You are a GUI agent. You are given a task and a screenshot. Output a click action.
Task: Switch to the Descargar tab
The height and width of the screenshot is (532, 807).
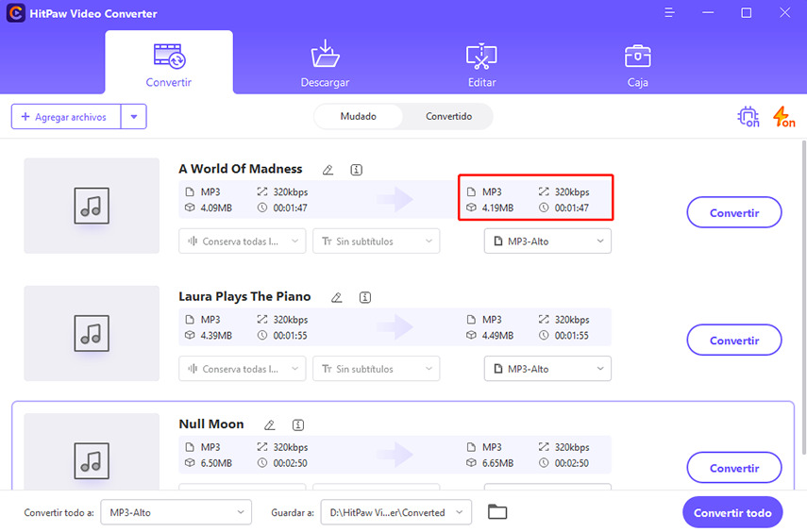[325, 63]
